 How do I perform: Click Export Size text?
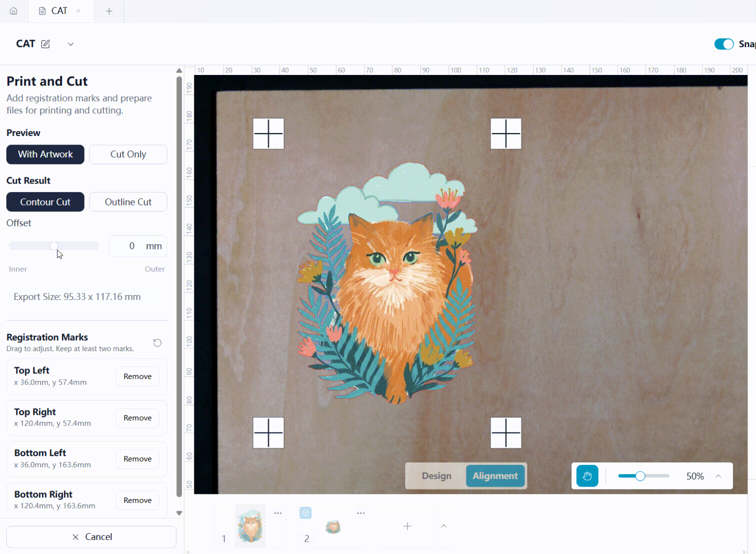[77, 297]
